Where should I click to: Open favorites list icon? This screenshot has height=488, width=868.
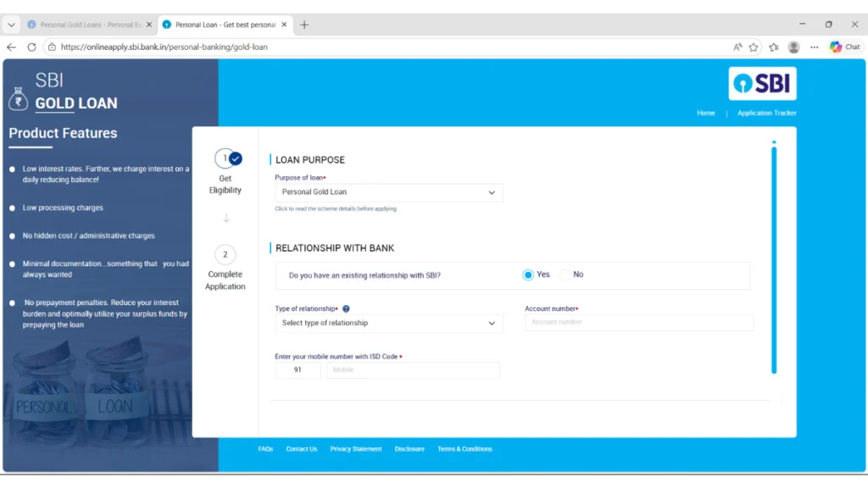click(774, 47)
